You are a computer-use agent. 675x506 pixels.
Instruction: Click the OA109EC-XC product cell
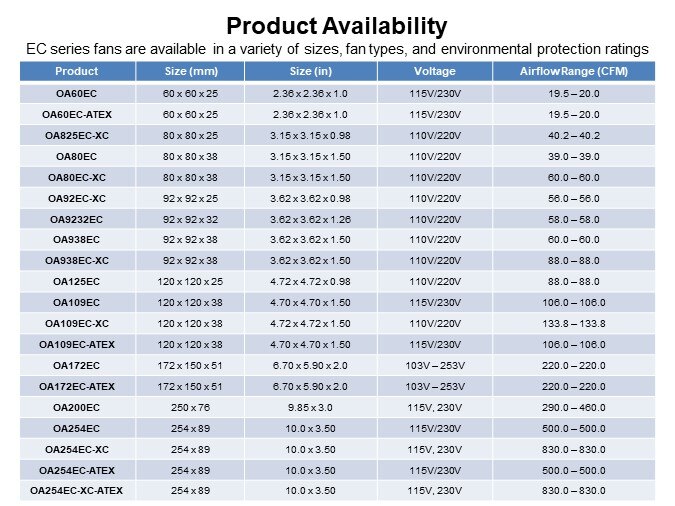76,323
